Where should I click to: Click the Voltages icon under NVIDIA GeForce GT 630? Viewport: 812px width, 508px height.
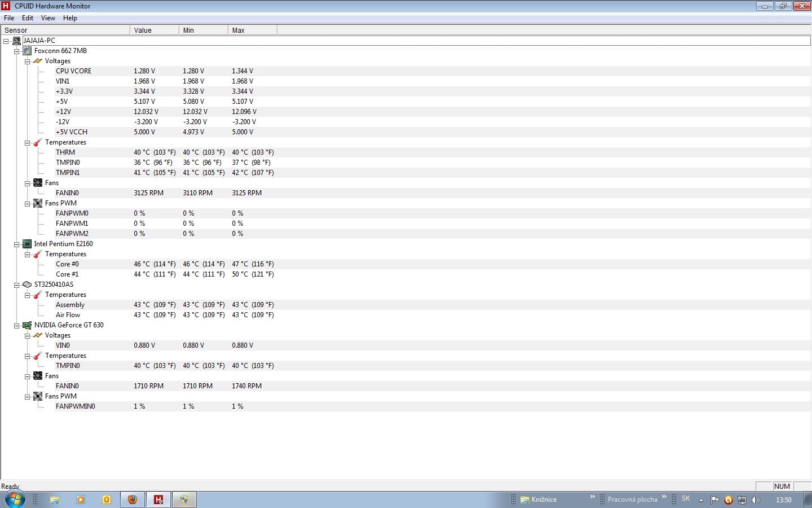pos(38,335)
